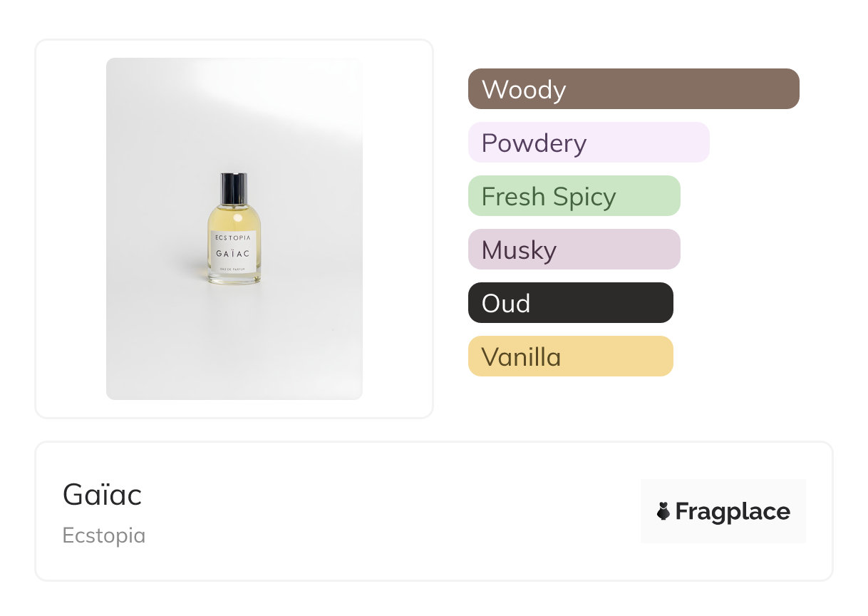Pick the mauve Musky accord bar
Image resolution: width=868 pixels, height=616 pixels.
(574, 250)
